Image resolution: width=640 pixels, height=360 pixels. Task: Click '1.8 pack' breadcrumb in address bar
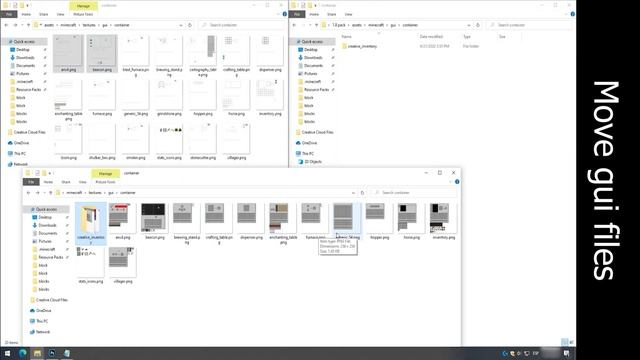tap(338, 25)
